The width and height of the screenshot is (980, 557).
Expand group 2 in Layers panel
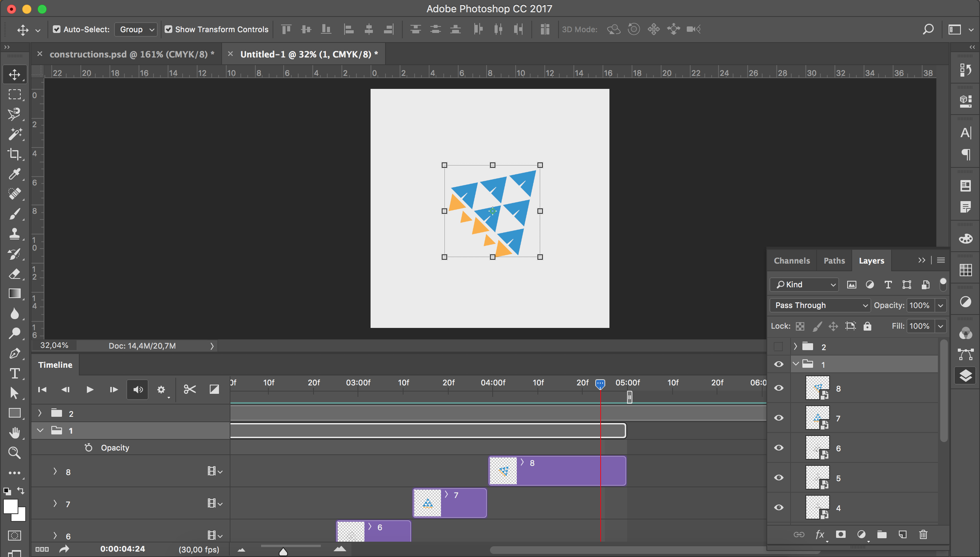point(795,346)
